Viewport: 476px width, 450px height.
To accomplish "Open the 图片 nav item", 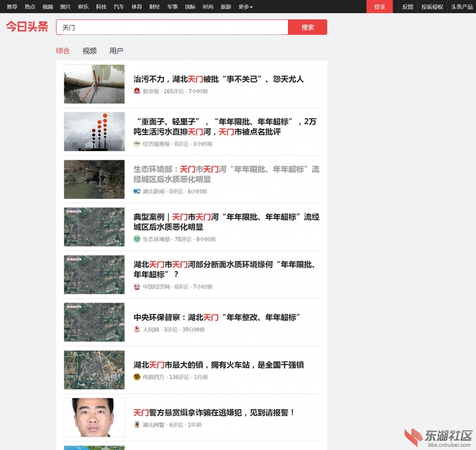I will pos(65,7).
